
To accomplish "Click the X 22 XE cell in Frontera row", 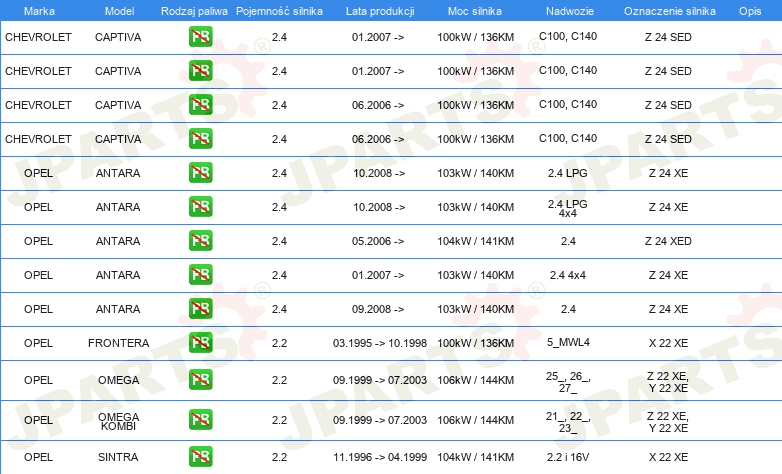I will pos(668,343).
